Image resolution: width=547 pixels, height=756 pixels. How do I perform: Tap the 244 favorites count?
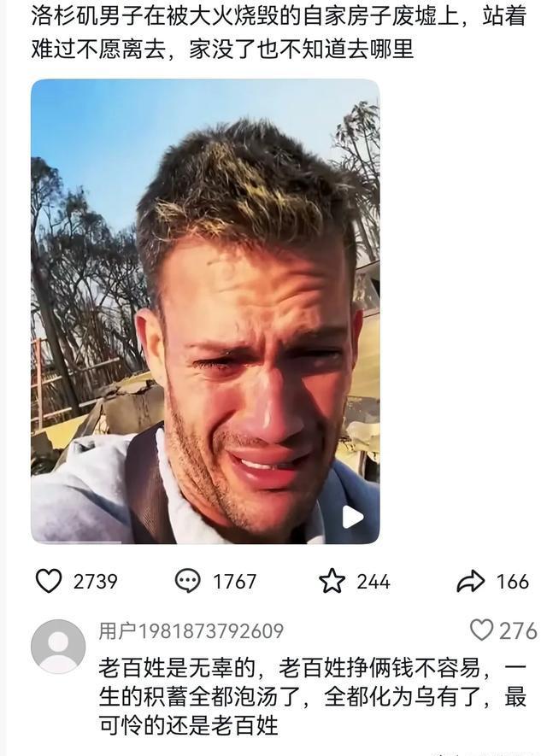click(373, 582)
